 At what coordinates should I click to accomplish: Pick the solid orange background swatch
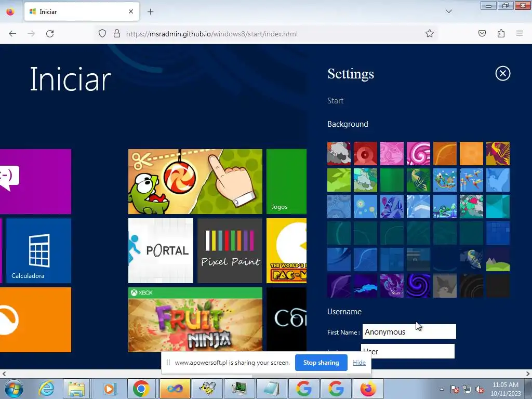pos(471,153)
